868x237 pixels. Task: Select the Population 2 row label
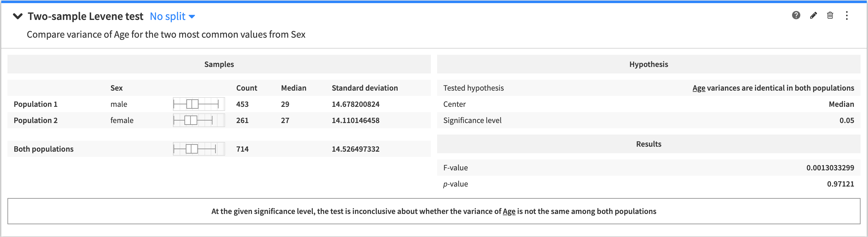click(x=36, y=120)
